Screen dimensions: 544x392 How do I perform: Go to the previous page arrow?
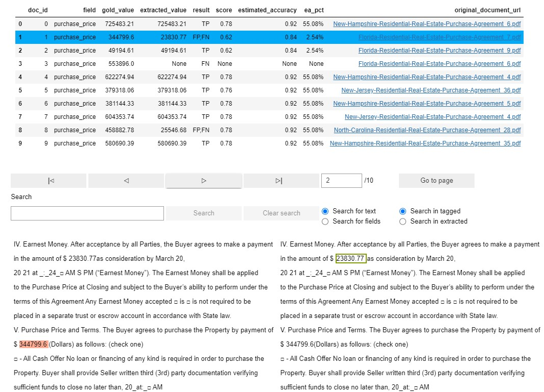[126, 181]
